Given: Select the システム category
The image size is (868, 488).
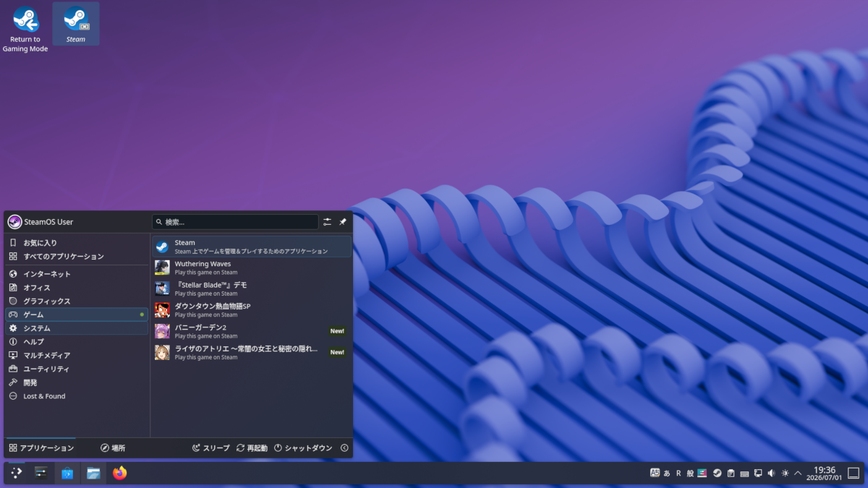Looking at the screenshot, I should click(77, 328).
